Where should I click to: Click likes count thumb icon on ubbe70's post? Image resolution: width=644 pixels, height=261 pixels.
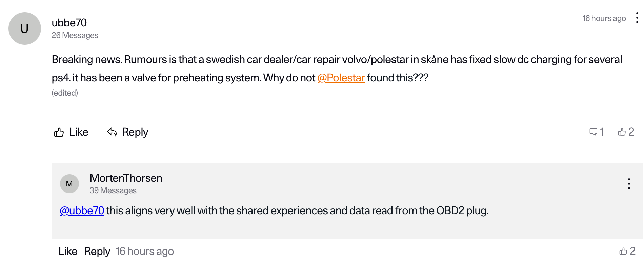pos(622,132)
